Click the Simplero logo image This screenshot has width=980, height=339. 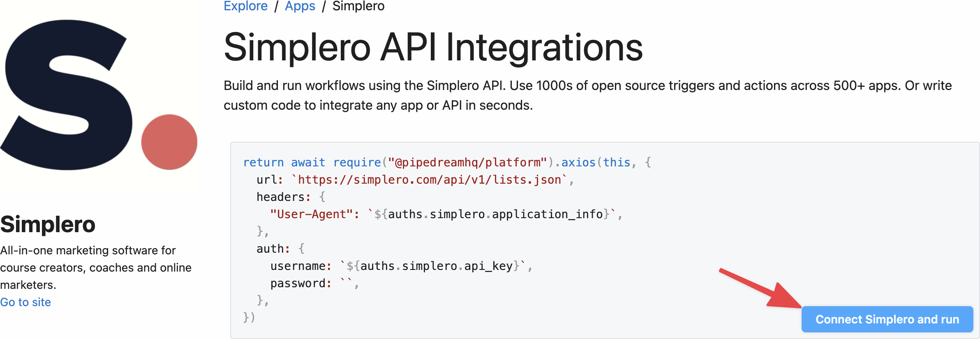99,95
